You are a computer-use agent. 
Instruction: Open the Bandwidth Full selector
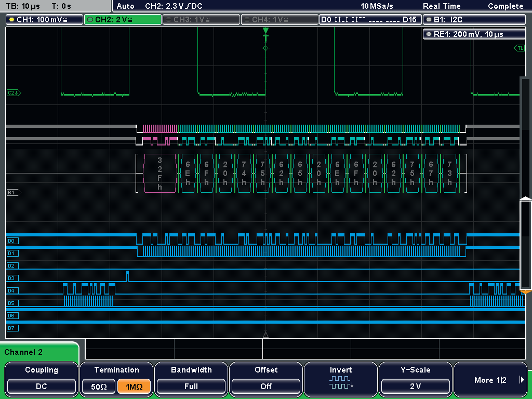[x=191, y=386]
